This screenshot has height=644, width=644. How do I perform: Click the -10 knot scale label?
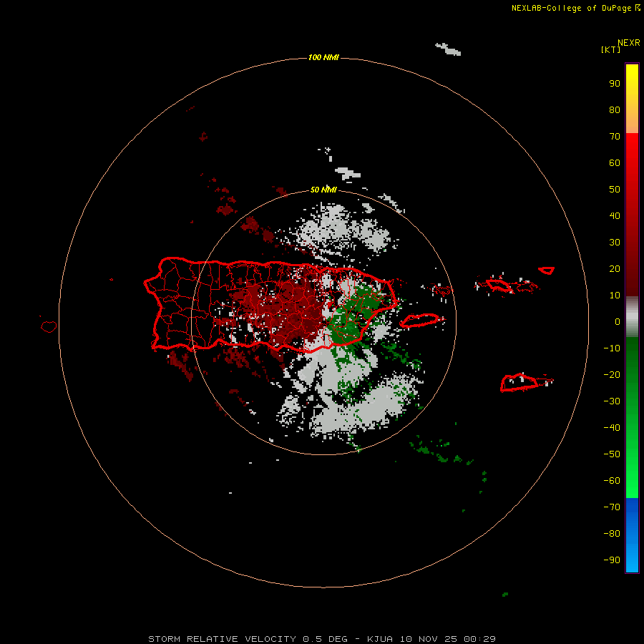point(612,348)
